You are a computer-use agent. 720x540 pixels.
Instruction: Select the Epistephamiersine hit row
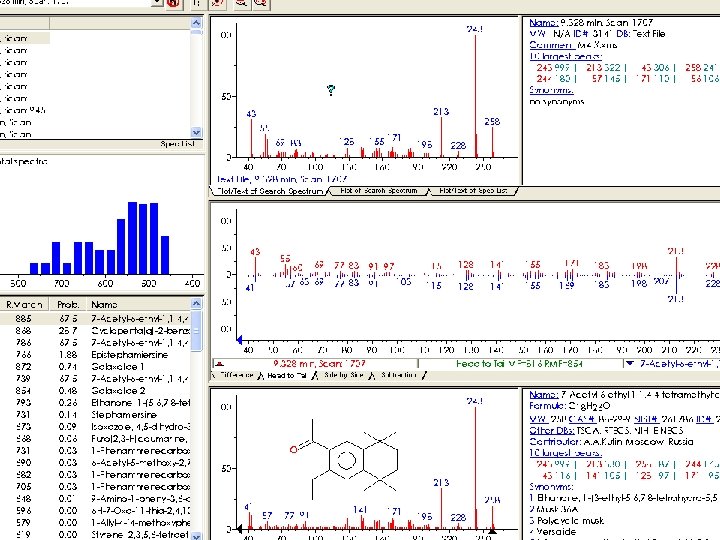95,354
